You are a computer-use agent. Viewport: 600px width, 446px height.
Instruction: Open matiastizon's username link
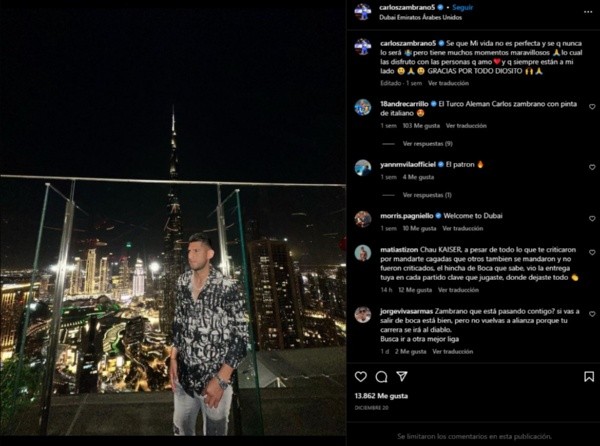(399, 250)
